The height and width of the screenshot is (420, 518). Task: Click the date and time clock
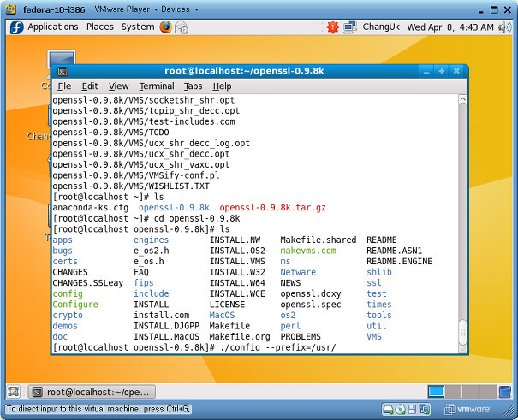(450, 27)
